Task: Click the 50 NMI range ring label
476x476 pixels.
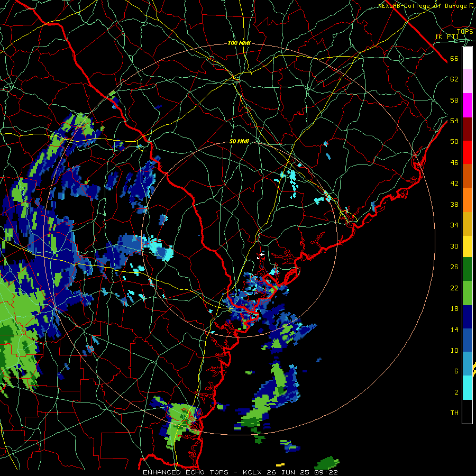Action: click(239, 141)
